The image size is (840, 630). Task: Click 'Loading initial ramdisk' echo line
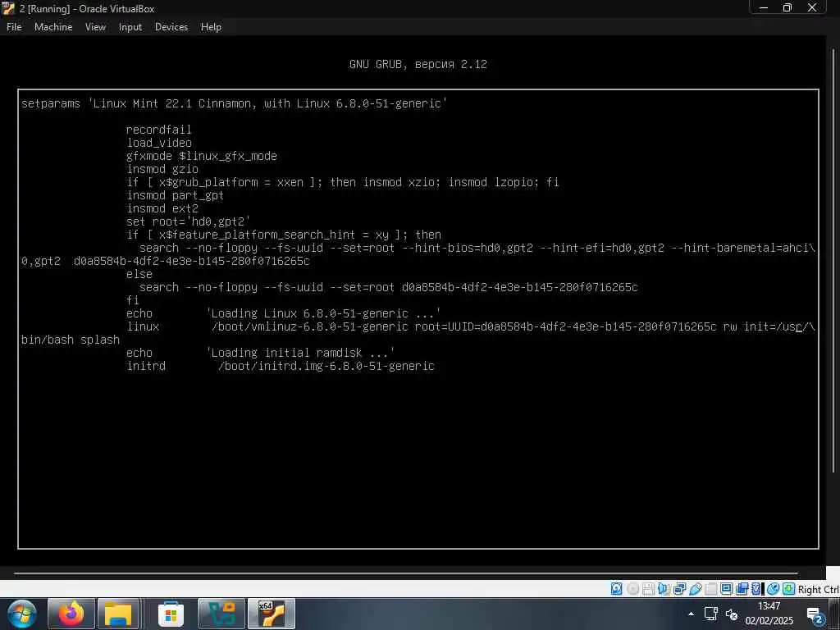click(260, 353)
